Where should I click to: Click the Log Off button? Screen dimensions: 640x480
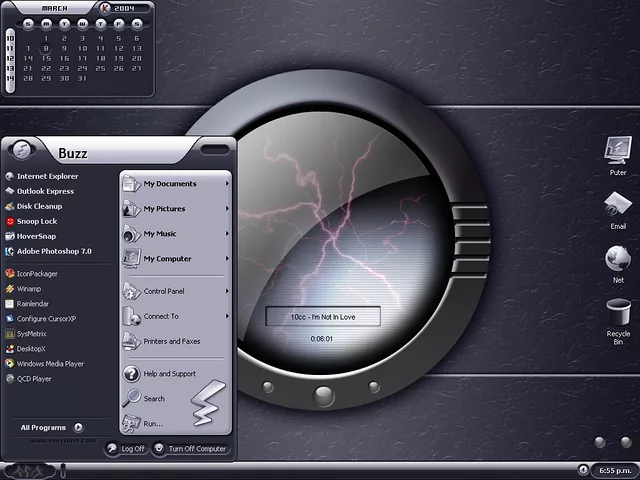[x=126, y=449]
